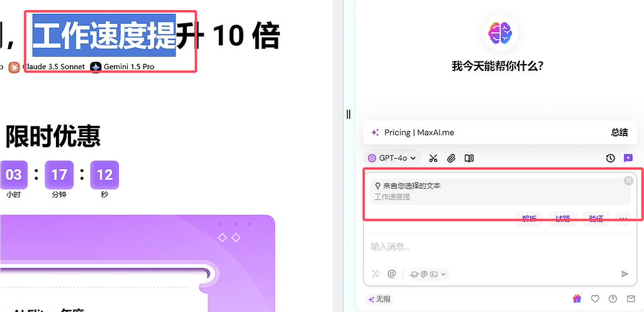Open the mail envelope icon

coord(631,299)
